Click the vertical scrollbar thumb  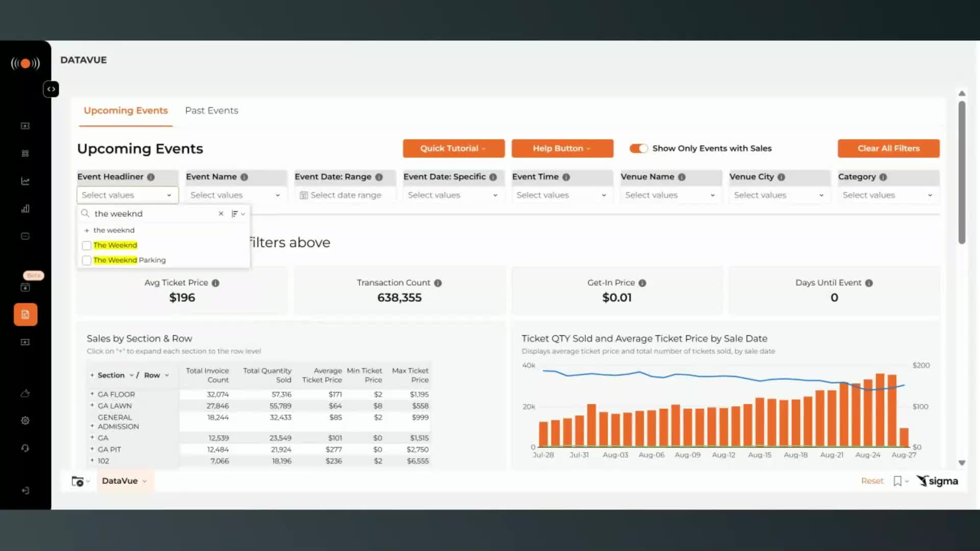tap(962, 172)
